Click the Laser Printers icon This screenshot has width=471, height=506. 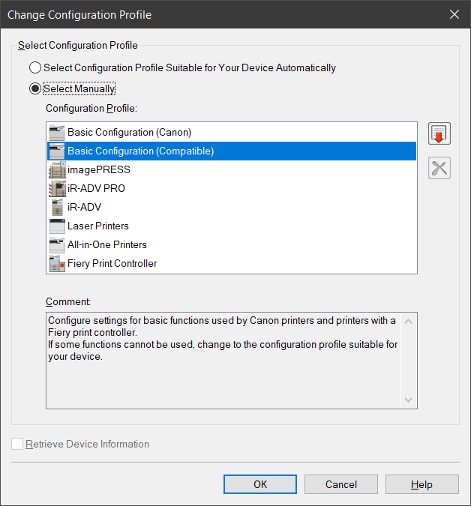(x=57, y=226)
